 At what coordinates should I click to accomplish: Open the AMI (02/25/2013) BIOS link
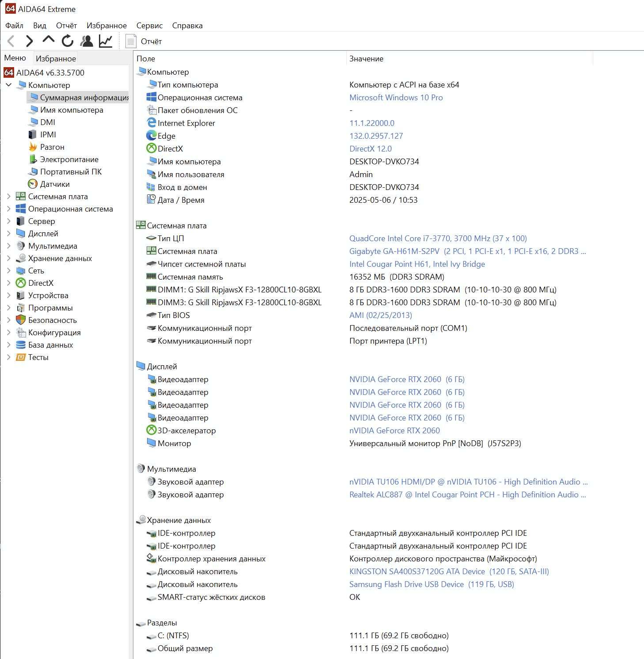point(380,315)
